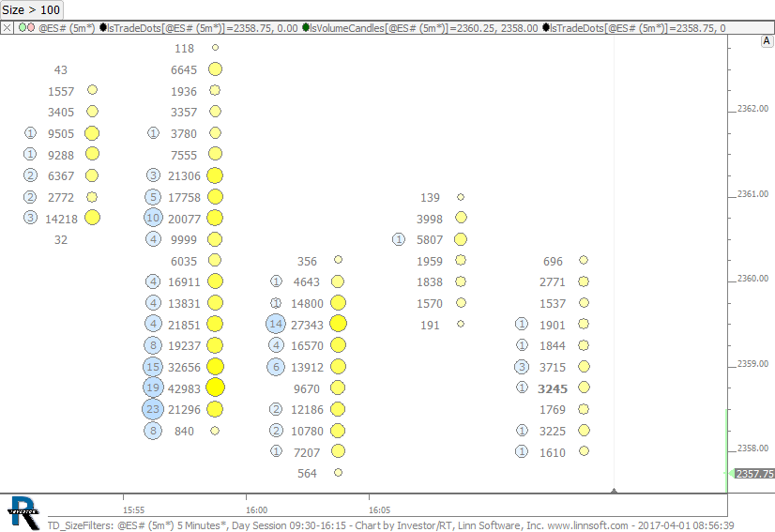Screen dimensions: 775x532
Task: Click the yellow dot beside 9505
Action: 92,133
